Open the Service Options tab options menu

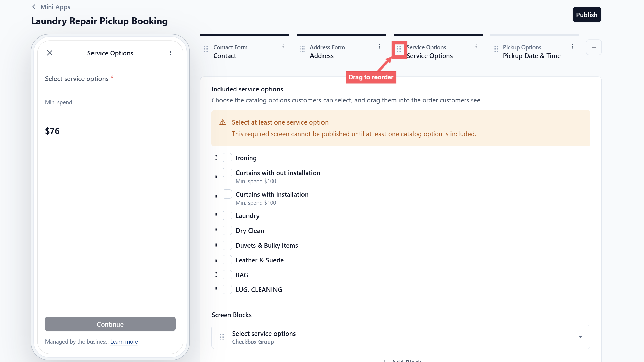[x=476, y=46]
